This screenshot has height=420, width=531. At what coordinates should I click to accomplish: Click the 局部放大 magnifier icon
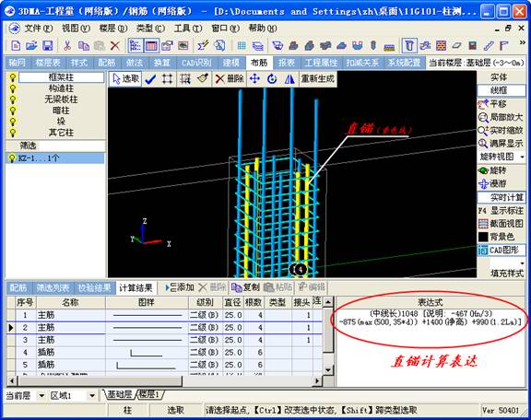pyautogui.click(x=483, y=118)
